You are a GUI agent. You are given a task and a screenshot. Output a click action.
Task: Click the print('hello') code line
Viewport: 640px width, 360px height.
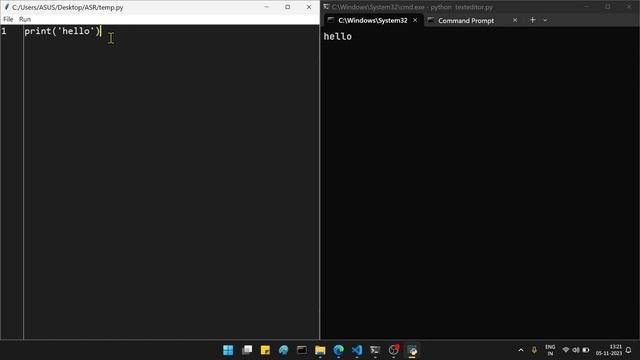(x=62, y=31)
